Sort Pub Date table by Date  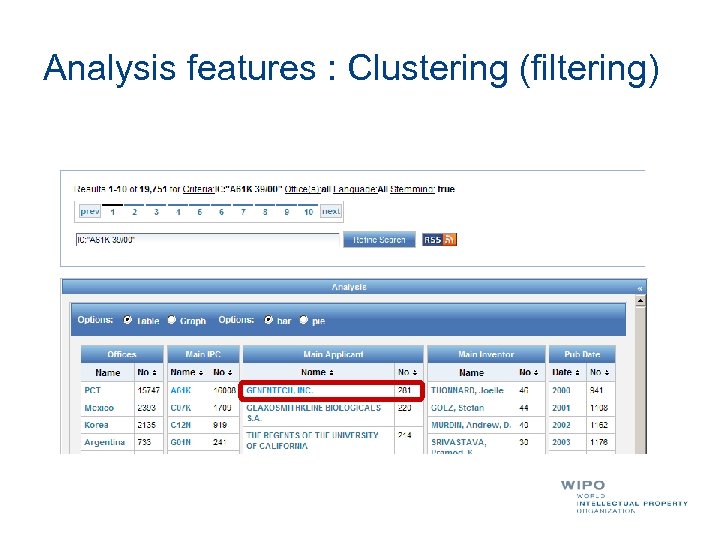566,372
